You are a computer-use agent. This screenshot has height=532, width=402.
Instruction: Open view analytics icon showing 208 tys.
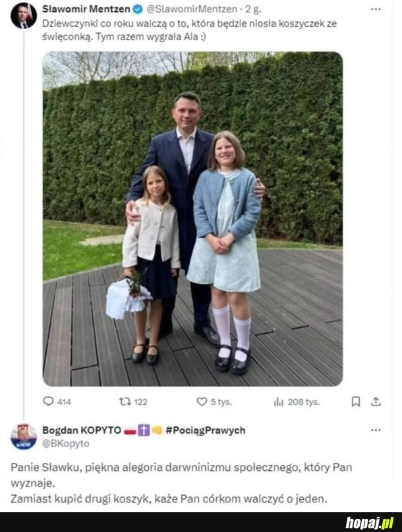point(278,402)
